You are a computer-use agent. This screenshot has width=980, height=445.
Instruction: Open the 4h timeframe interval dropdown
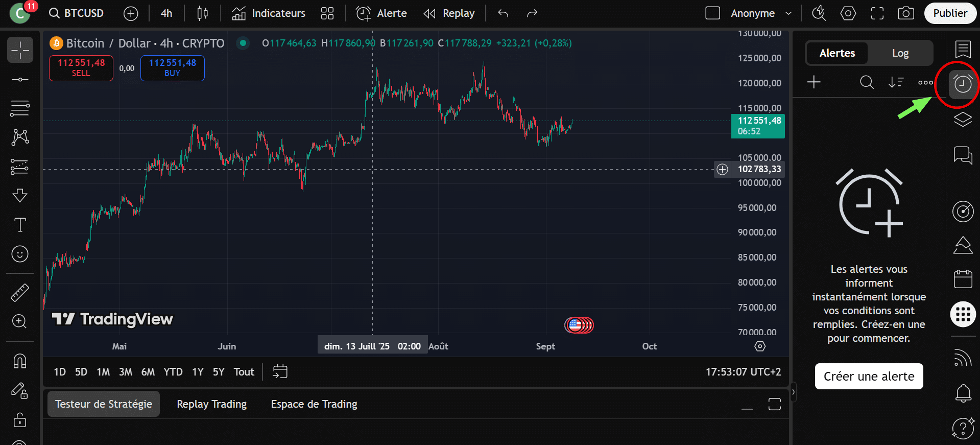[166, 13]
